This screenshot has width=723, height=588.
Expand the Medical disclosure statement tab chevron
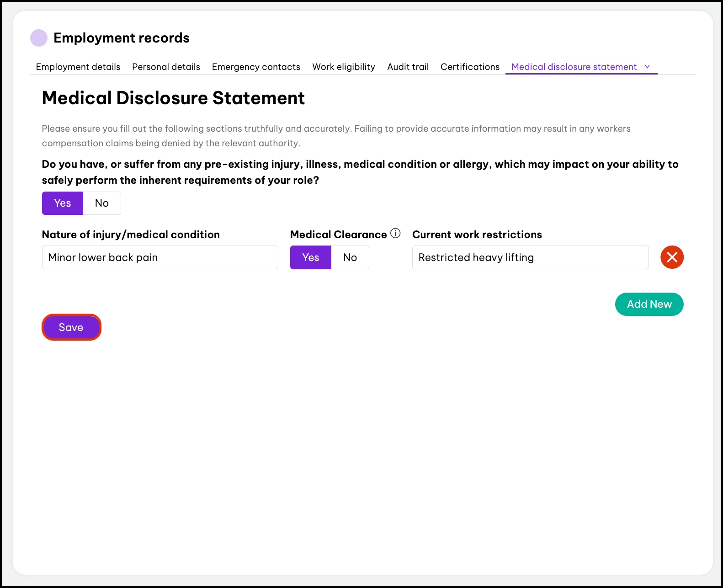pyautogui.click(x=647, y=67)
